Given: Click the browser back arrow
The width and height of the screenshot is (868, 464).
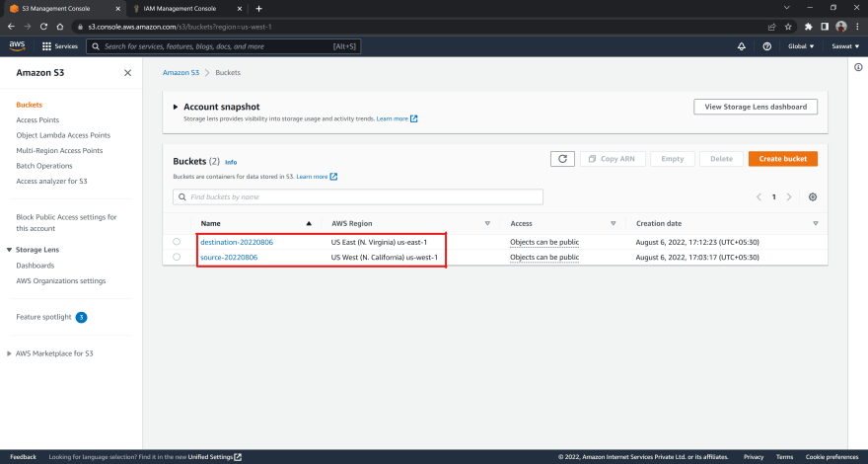Looking at the screenshot, I should [x=11, y=27].
